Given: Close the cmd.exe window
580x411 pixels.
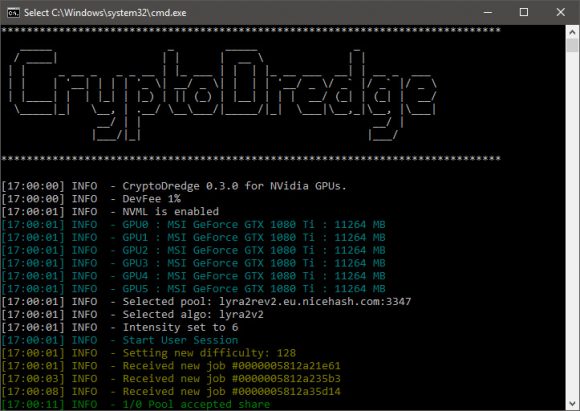Looking at the screenshot, I should (560, 12).
